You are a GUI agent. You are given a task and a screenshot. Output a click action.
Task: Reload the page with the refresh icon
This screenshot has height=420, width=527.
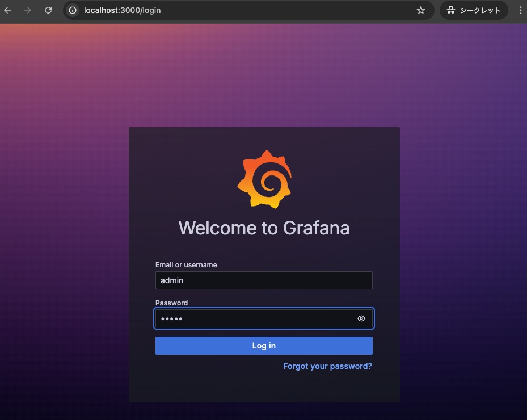click(x=48, y=10)
